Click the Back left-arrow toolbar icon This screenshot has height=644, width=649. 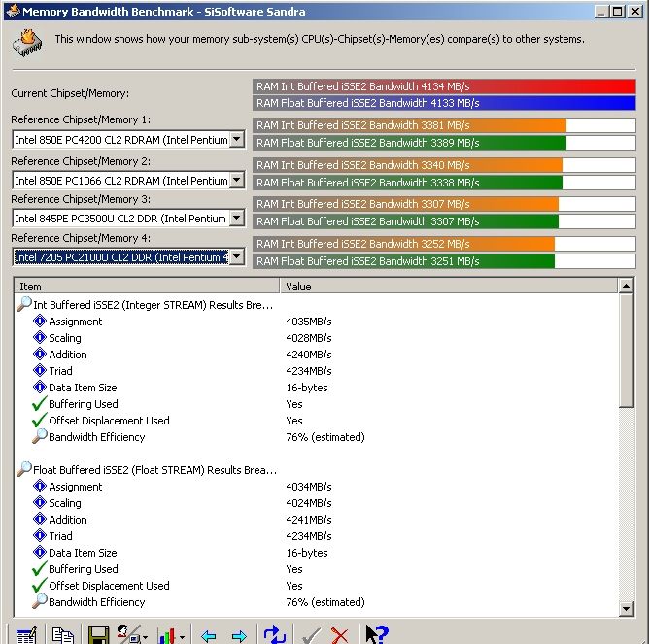click(x=208, y=635)
